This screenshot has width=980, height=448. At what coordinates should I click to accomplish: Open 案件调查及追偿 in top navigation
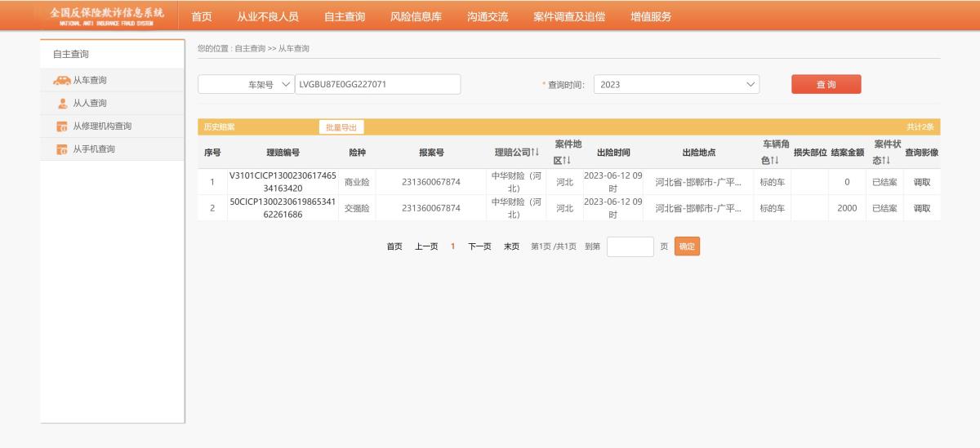pos(569,16)
